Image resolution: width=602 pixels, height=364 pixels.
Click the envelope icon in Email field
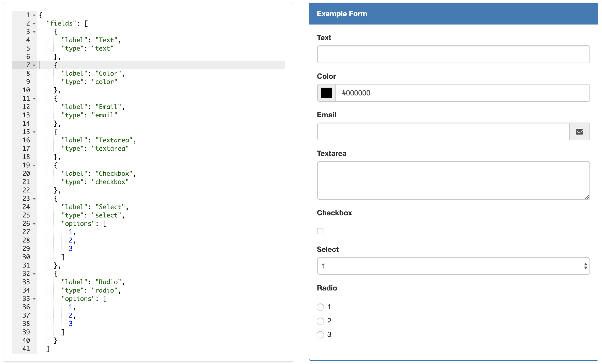click(579, 132)
